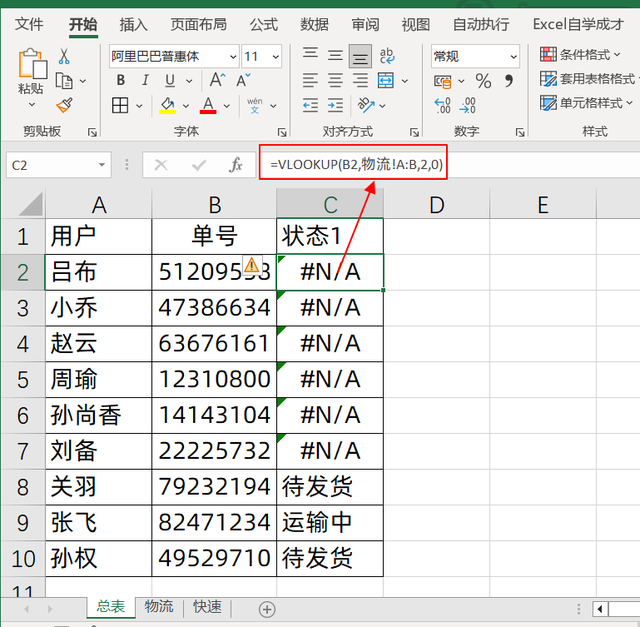Open the font name dropdown
Viewport: 640px width, 627px height.
click(232, 57)
